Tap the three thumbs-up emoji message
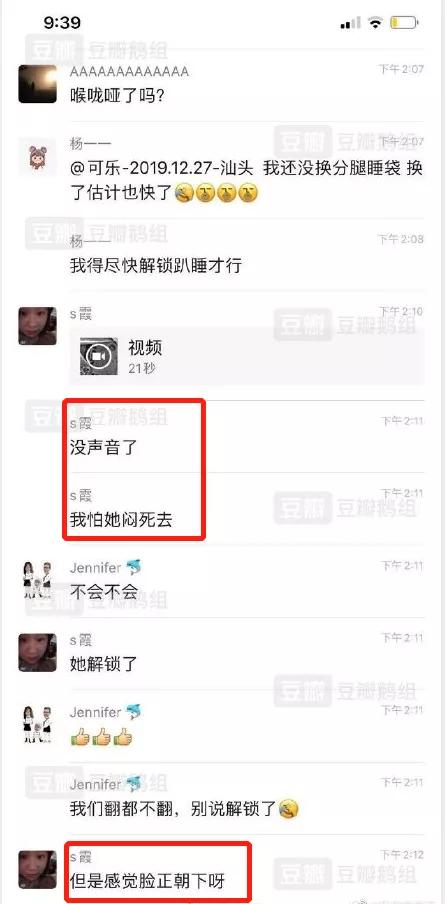445x904 pixels. [x=101, y=736]
